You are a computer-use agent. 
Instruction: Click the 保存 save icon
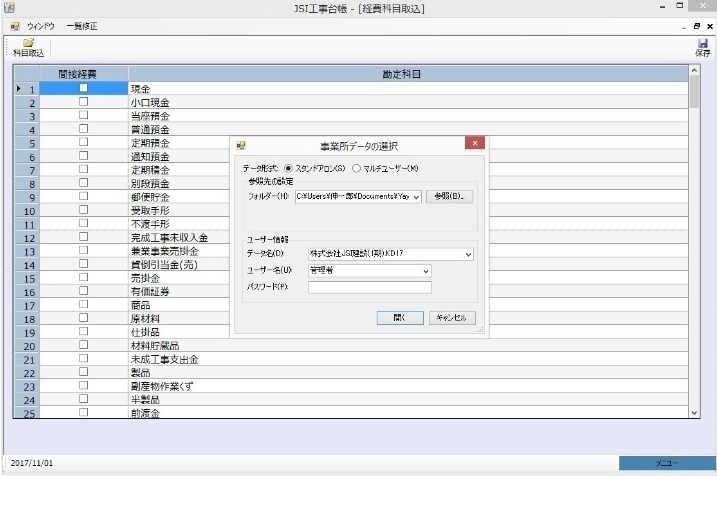coord(703,47)
